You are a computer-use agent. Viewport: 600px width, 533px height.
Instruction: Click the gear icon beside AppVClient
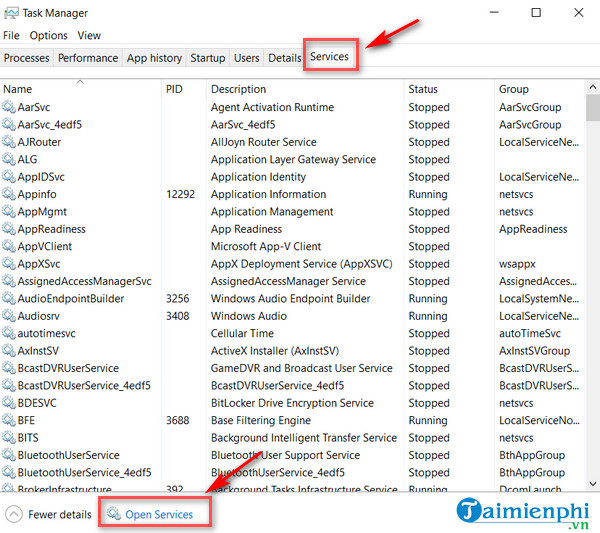9,246
